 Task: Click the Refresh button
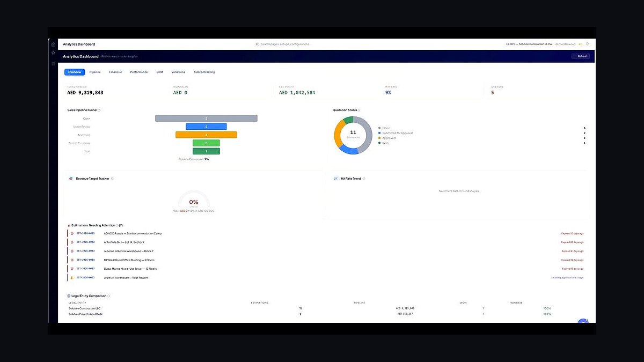point(581,56)
